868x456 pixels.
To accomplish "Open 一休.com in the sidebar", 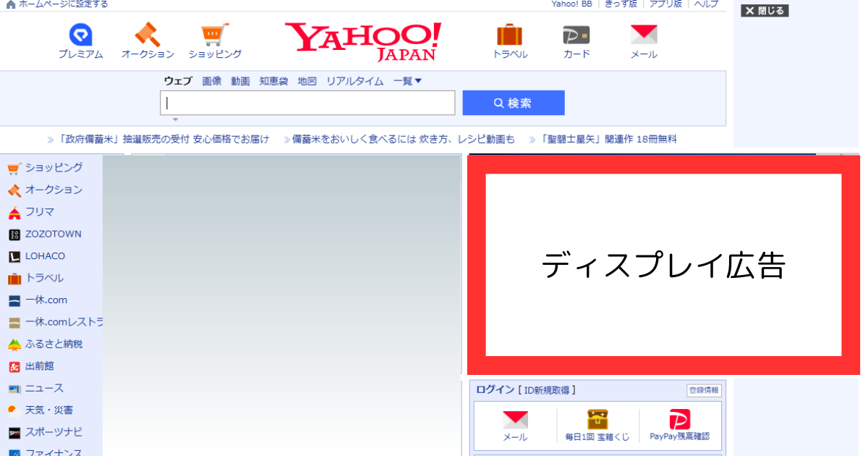I will pos(38,300).
